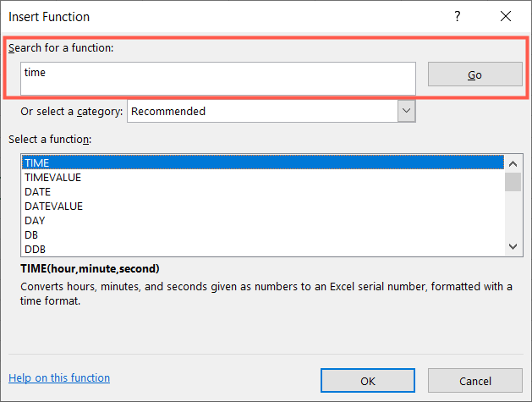This screenshot has width=532, height=402.
Task: Click the Cancel button
Action: pos(474,381)
